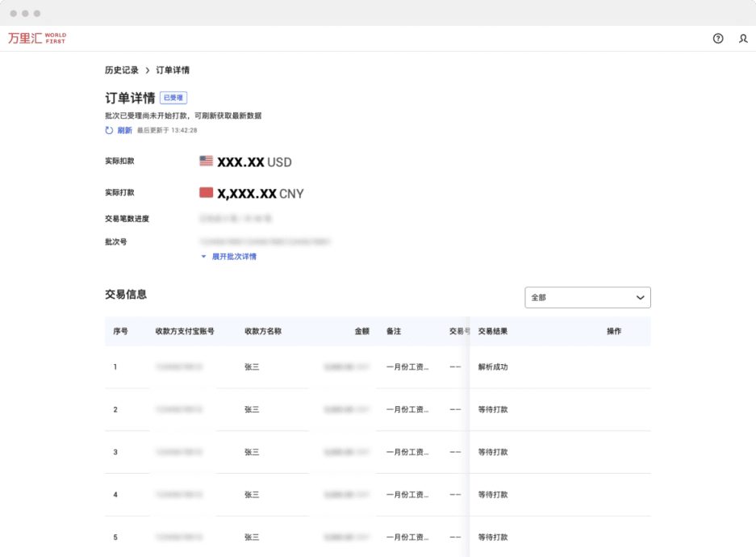The image size is (756, 557).
Task: Open the help question-mark icon
Action: point(717,38)
